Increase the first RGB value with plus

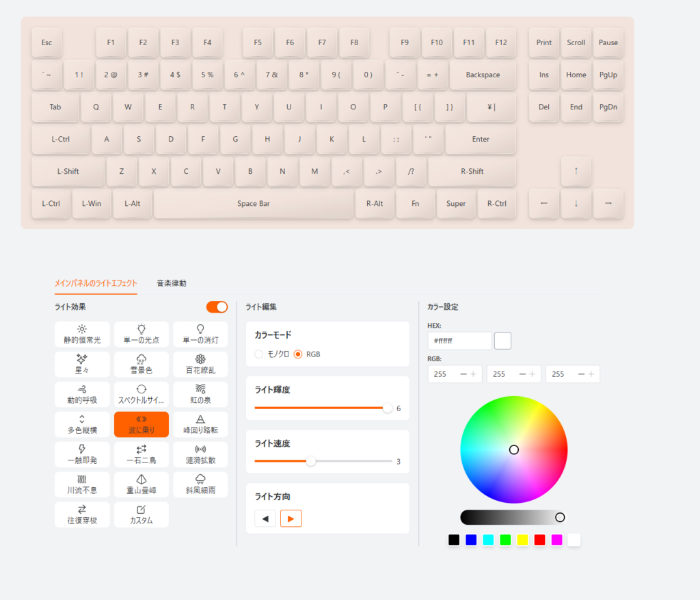tap(474, 374)
